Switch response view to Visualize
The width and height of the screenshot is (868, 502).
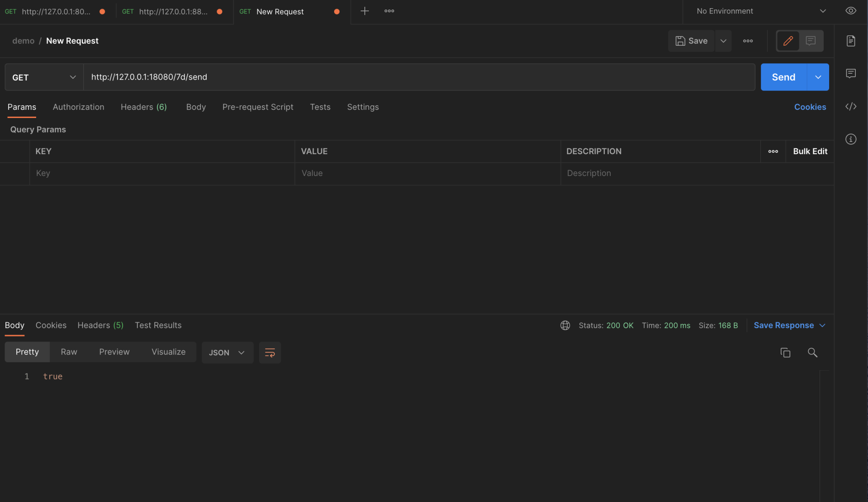pyautogui.click(x=168, y=352)
